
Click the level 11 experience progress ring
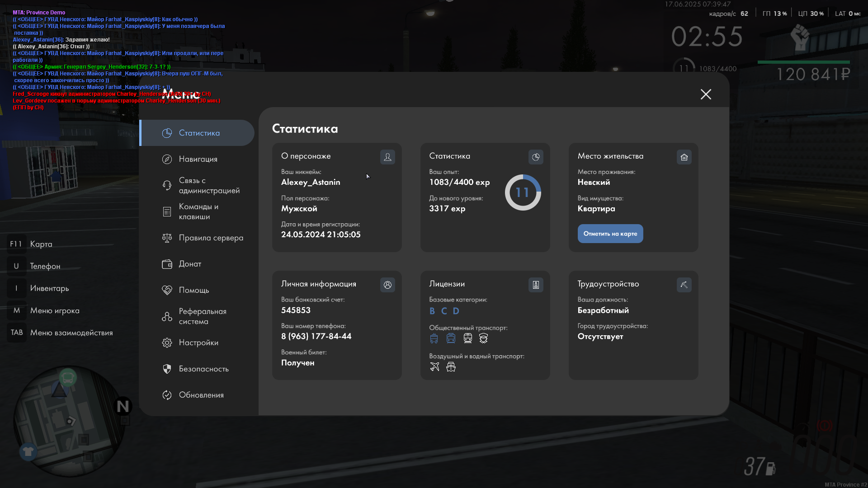click(523, 192)
